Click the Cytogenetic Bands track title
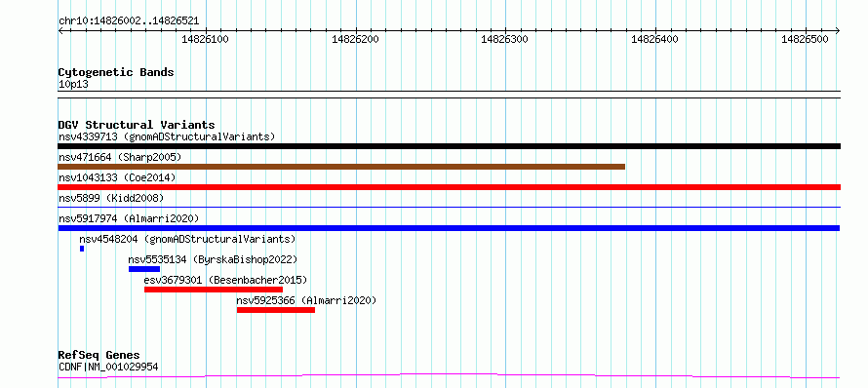Image resolution: width=868 pixels, height=388 pixels. click(x=116, y=72)
